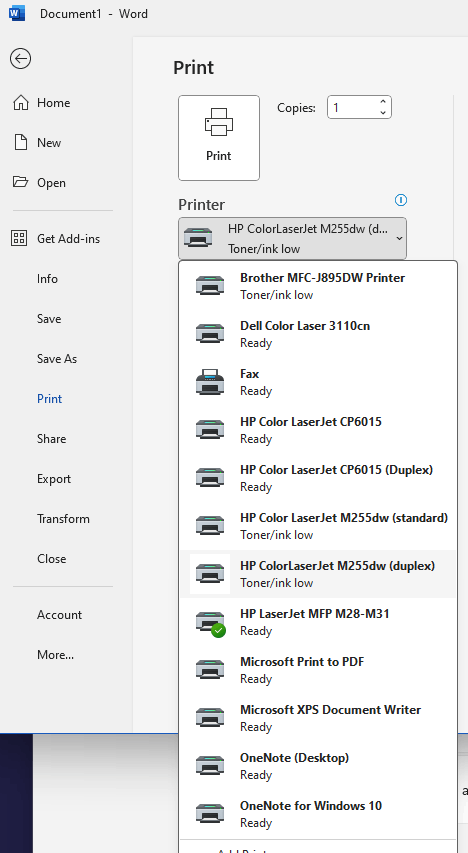Pick HP Color LaserJet CP6015 (Duplex)
Viewport: 468px width, 853px height.
(318, 478)
